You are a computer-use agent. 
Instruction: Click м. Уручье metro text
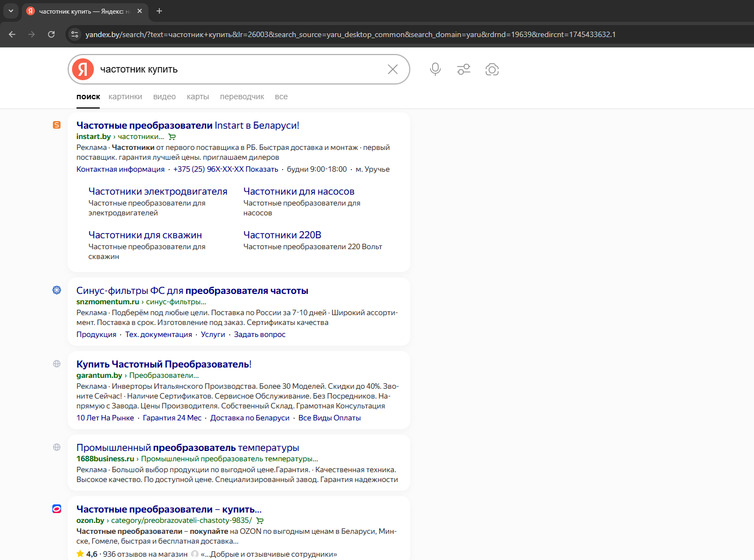373,169
